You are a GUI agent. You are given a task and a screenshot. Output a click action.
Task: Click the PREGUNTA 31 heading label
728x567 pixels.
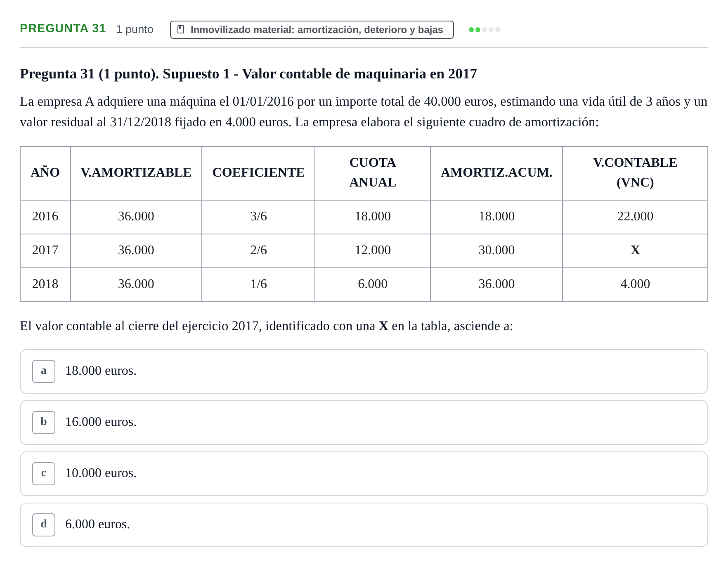pyautogui.click(x=63, y=28)
